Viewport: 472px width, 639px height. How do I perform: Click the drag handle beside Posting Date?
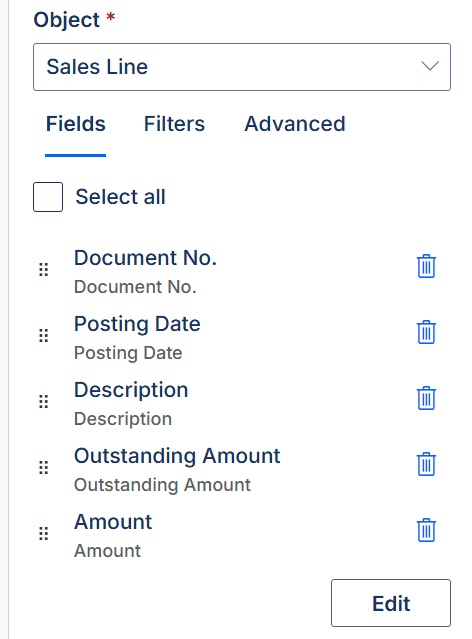[x=44, y=335]
